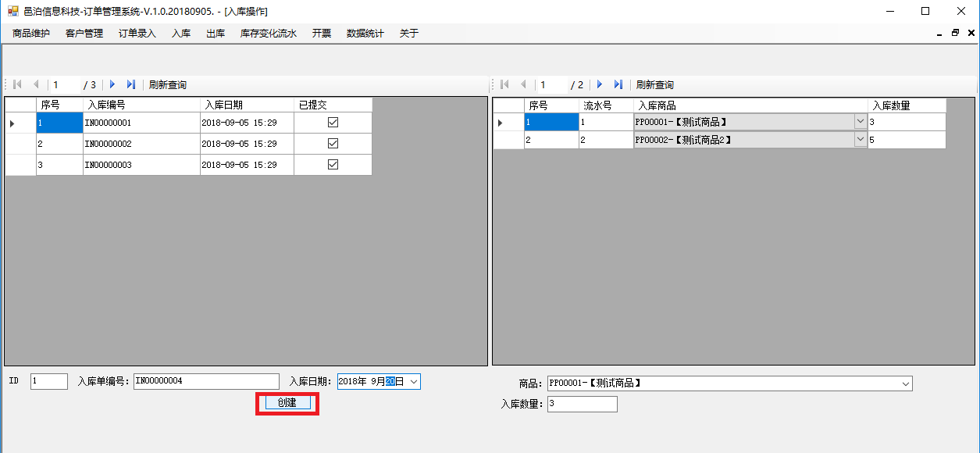Click the 入库商品 column header
This screenshot has height=453, width=980.
click(x=750, y=105)
